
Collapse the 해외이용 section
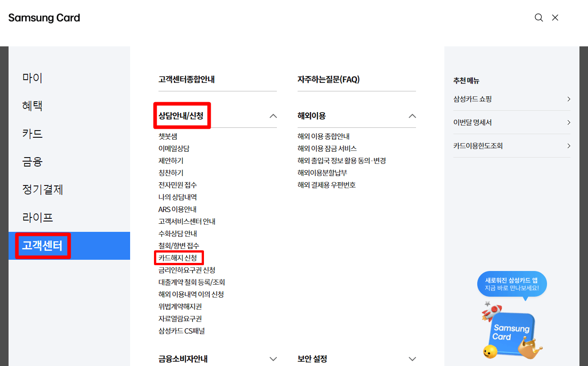click(412, 116)
